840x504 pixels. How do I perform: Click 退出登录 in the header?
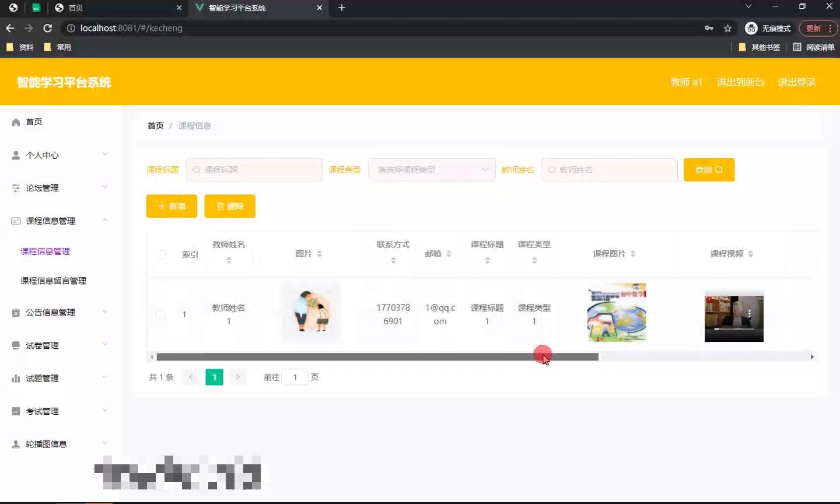797,82
